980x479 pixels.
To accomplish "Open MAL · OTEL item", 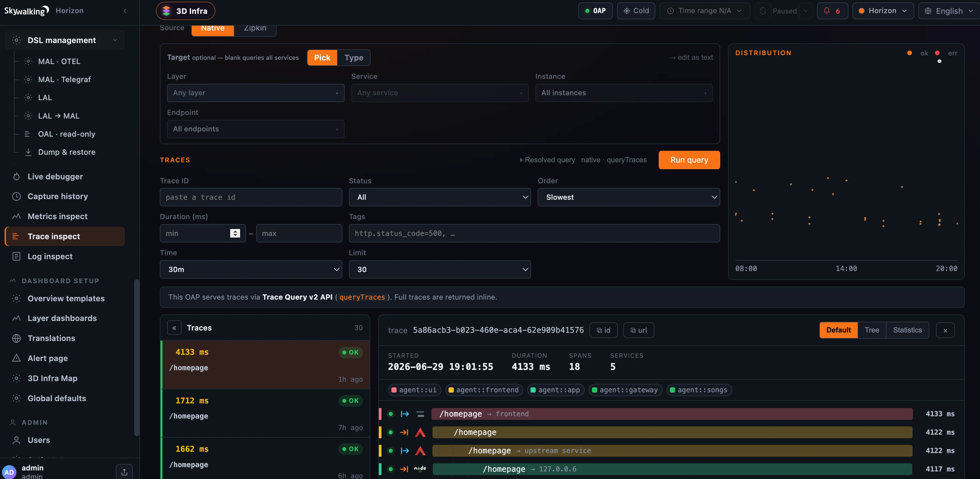I will 59,61.
